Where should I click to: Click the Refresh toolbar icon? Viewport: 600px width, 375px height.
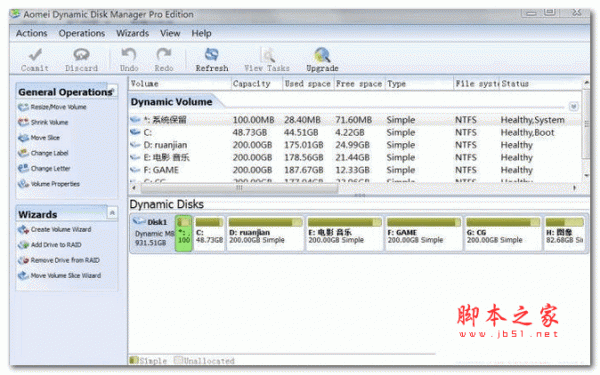click(212, 55)
